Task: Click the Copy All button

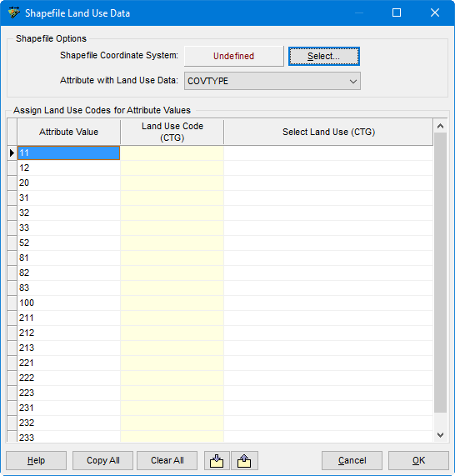Action: [x=102, y=460]
